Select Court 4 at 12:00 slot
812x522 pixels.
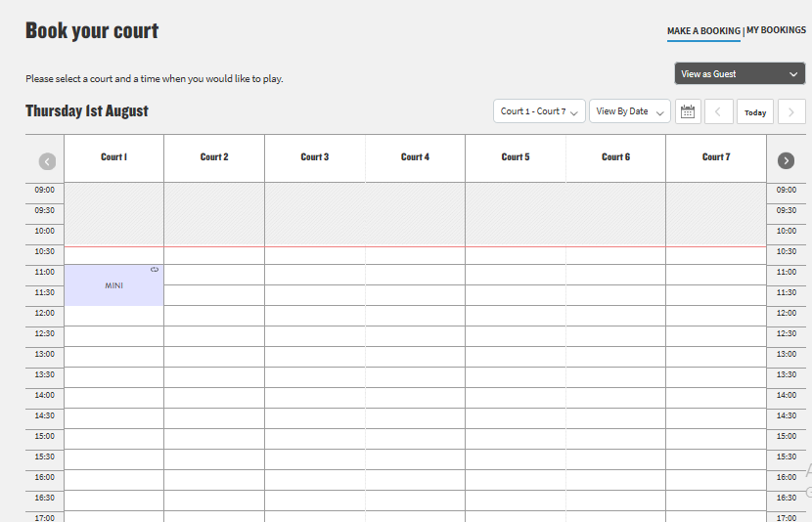pos(415,316)
